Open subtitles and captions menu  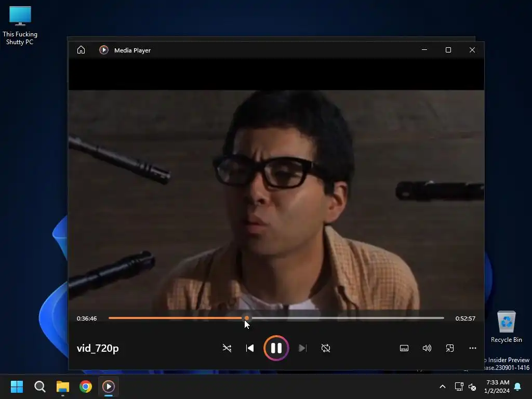pyautogui.click(x=404, y=348)
